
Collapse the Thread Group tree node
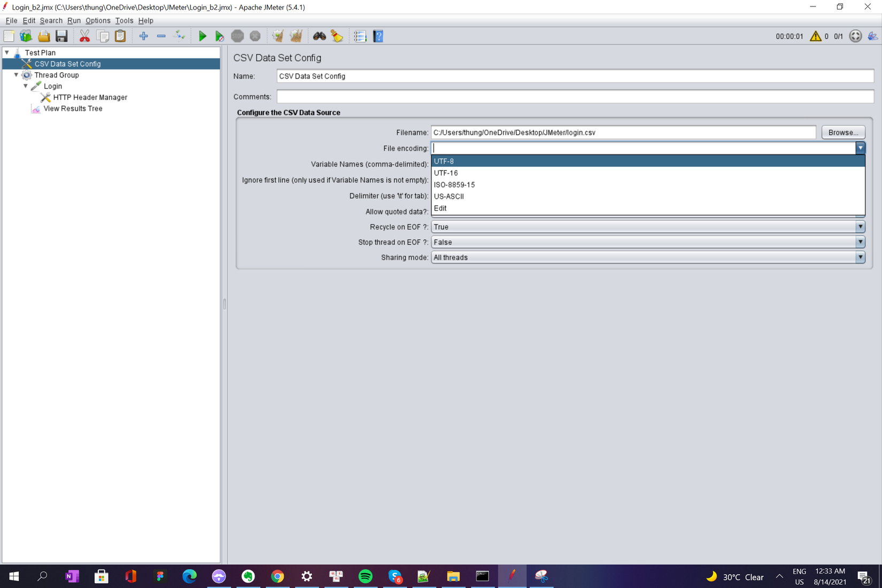[x=16, y=75]
